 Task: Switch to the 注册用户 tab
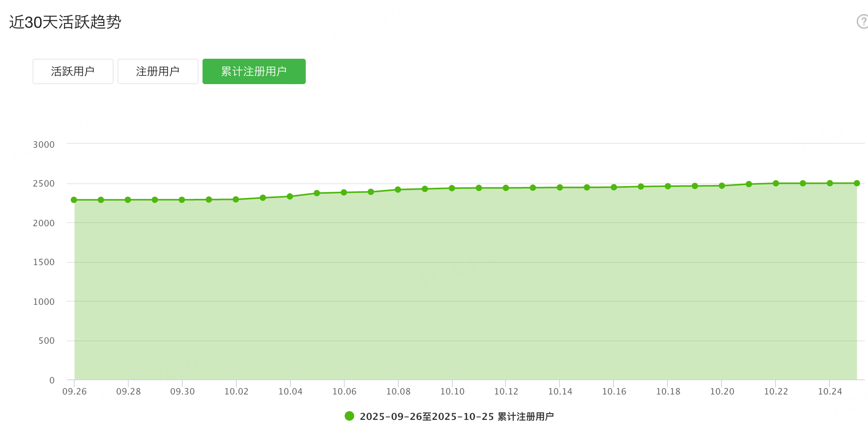pos(158,71)
